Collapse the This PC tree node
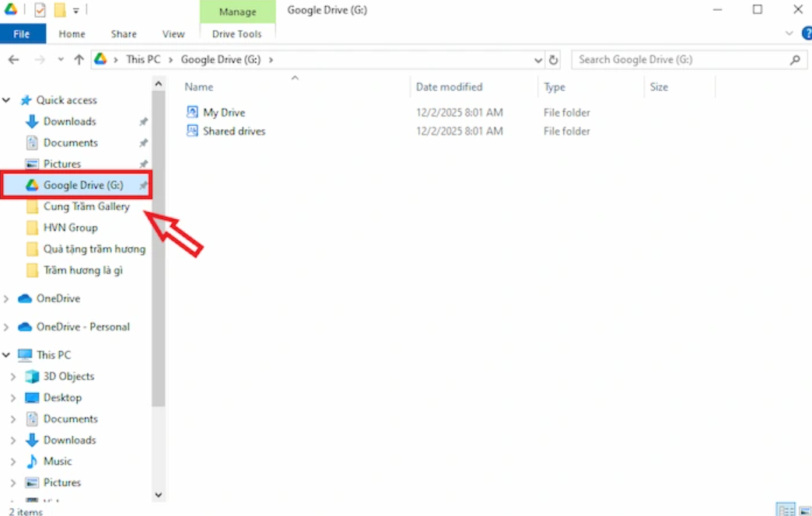 click(x=6, y=354)
